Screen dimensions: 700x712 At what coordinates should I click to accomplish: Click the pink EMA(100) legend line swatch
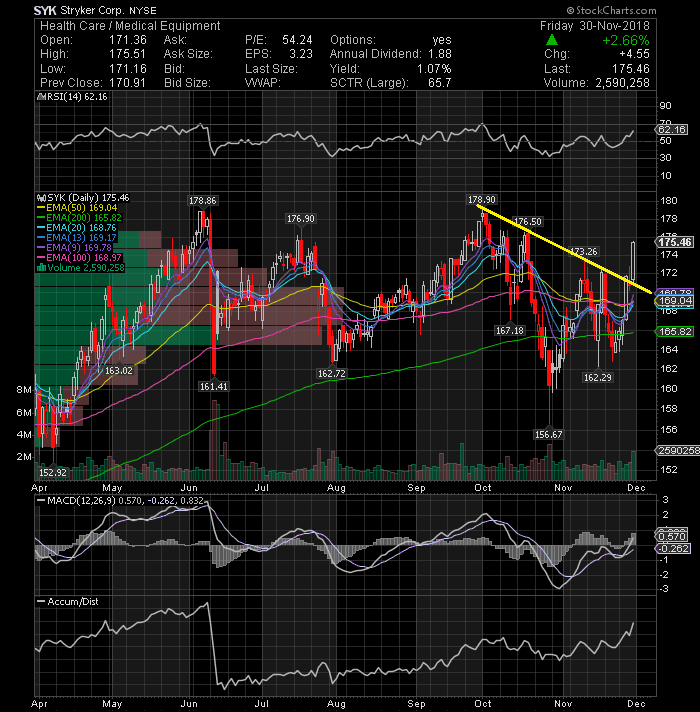[x=41, y=257]
